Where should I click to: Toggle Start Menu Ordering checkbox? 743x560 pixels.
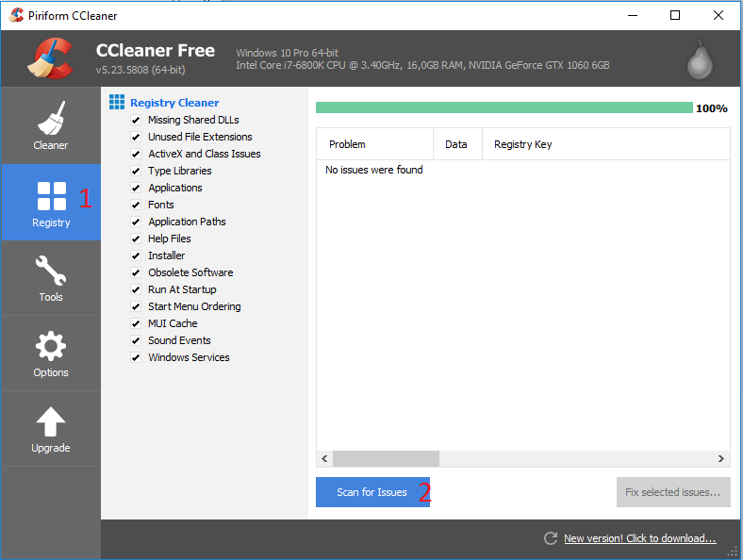pos(136,306)
